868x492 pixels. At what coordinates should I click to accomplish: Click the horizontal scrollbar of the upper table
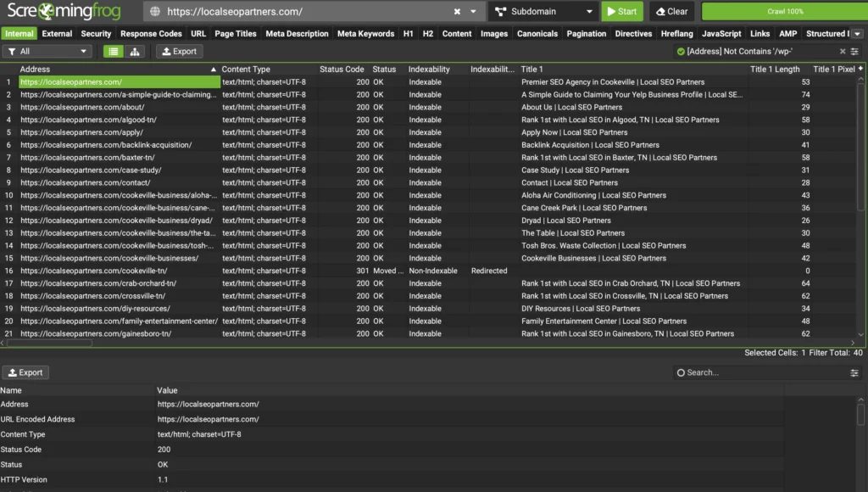(49, 343)
